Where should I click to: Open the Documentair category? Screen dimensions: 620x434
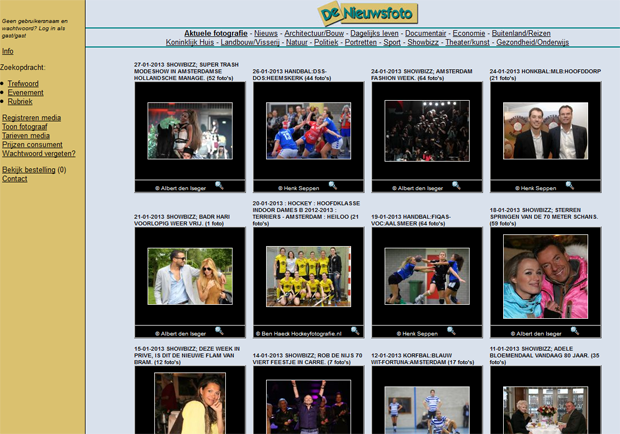(x=425, y=34)
